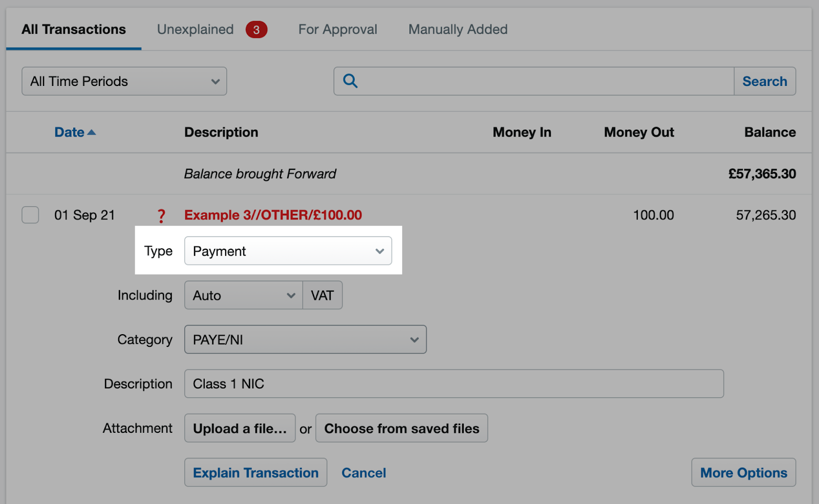
Task: Switch to the All Transactions tab
Action: point(74,30)
